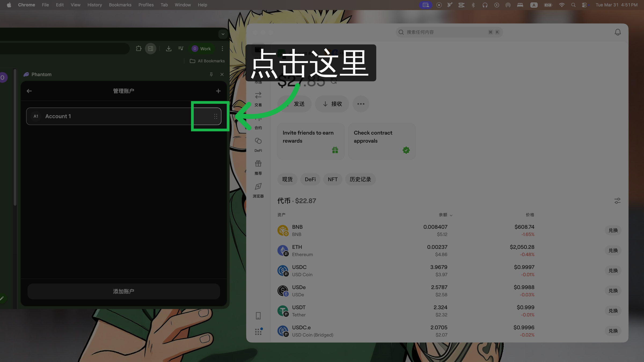The image size is (644, 362).
Task: Sort by 余额 column dropdown
Action: point(446,215)
